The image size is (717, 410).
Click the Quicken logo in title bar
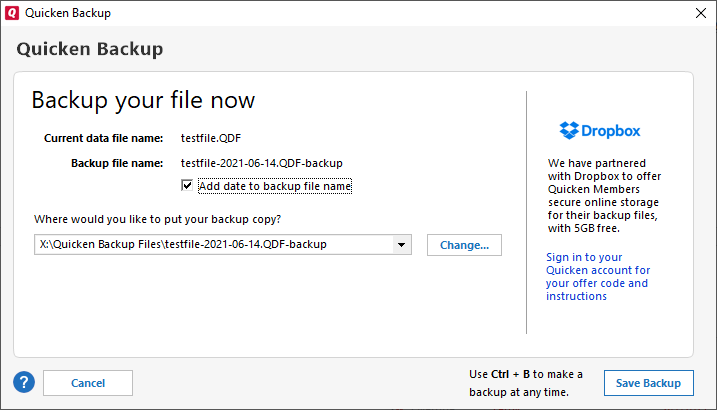coord(12,13)
